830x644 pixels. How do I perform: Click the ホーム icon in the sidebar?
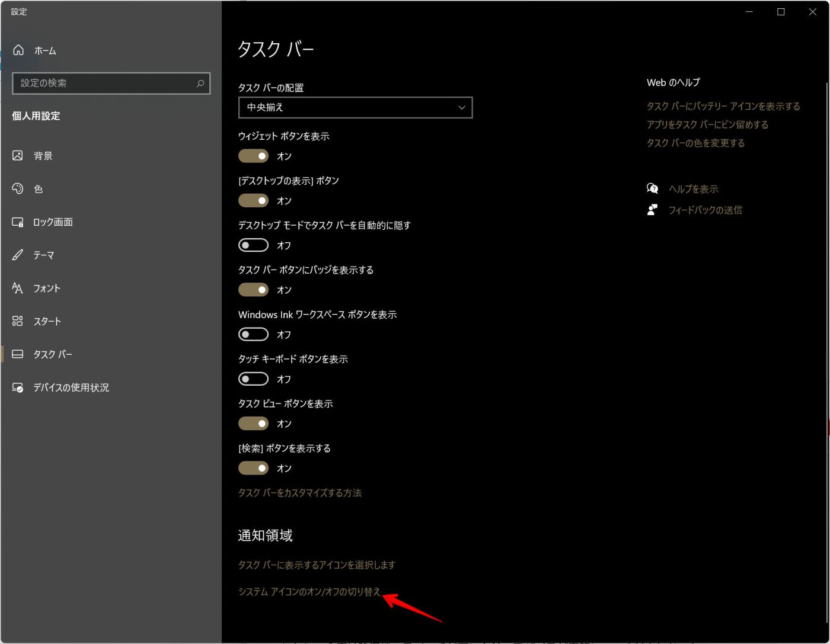click(x=18, y=50)
